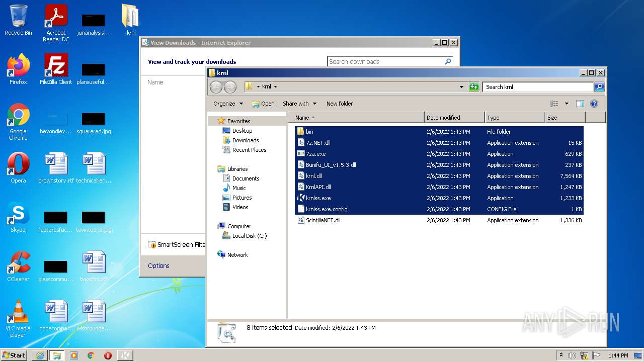This screenshot has height=362, width=644.
Task: Open Opera browser desktop shortcut
Action: (18, 167)
